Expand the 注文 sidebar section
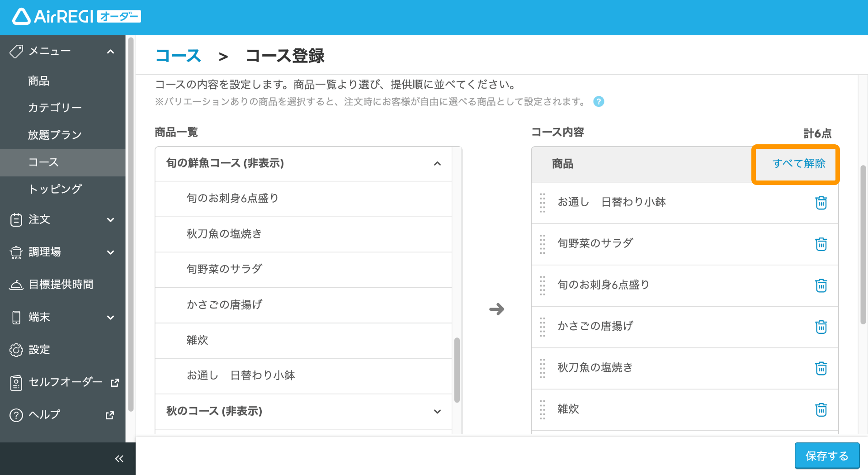This screenshot has height=475, width=868. (x=110, y=220)
